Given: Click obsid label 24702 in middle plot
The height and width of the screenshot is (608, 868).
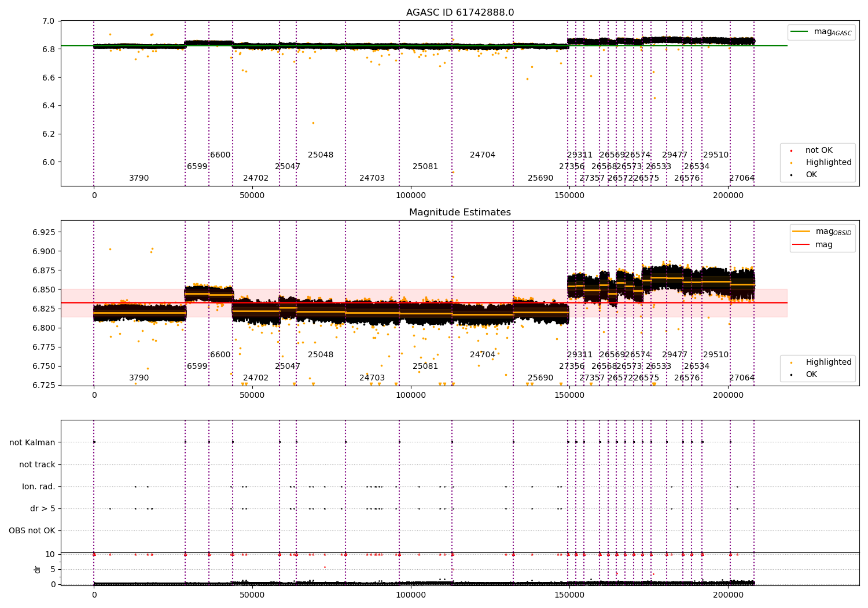Looking at the screenshot, I should click(x=256, y=378).
